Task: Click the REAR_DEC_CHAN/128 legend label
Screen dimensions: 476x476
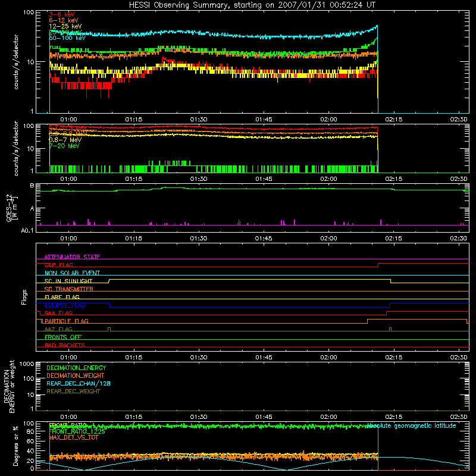Action: tap(79, 383)
